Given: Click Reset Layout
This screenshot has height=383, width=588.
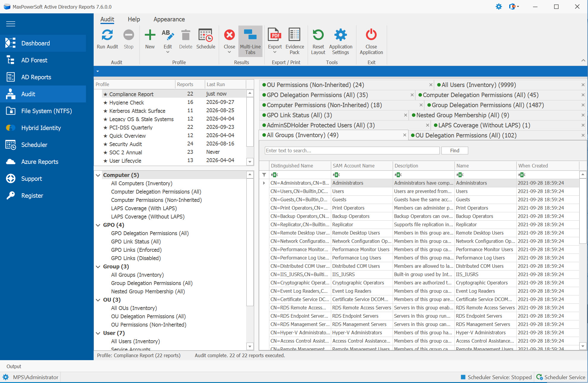Looking at the screenshot, I should 318,41.
